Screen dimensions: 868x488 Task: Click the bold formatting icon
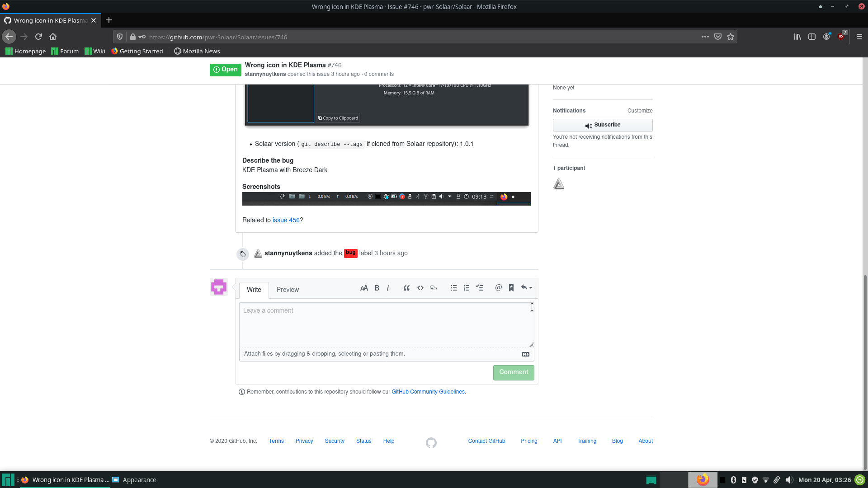point(377,288)
